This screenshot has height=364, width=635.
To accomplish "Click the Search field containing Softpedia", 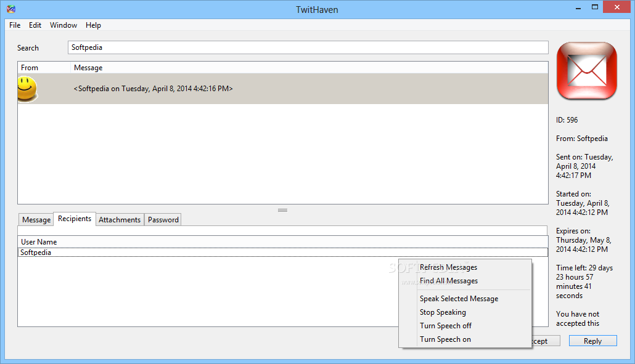I will point(308,47).
